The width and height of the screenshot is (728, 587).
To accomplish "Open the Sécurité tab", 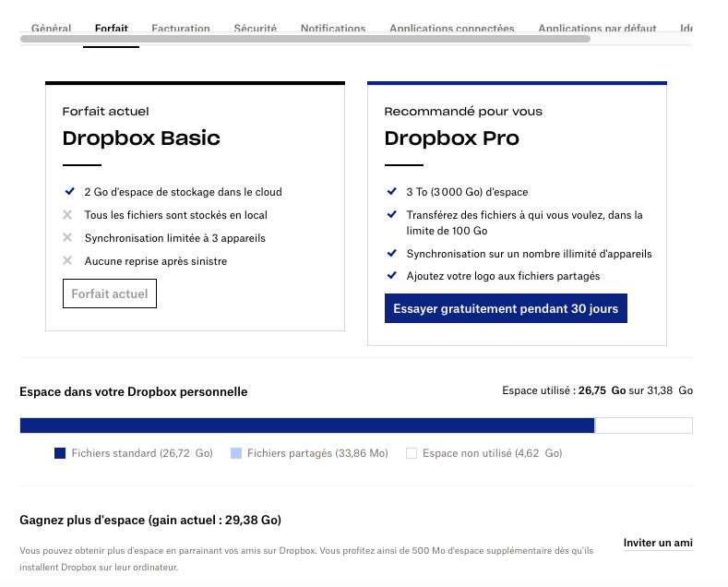I will pyautogui.click(x=256, y=28).
